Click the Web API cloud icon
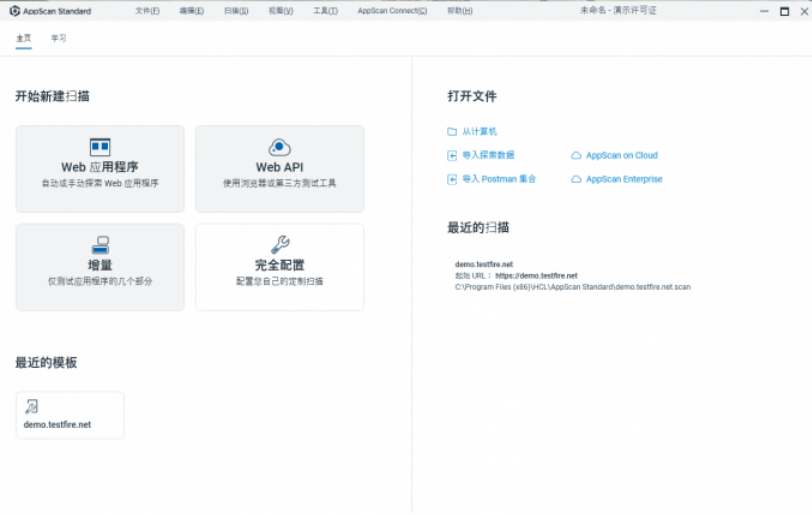The image size is (812, 515). (280, 147)
